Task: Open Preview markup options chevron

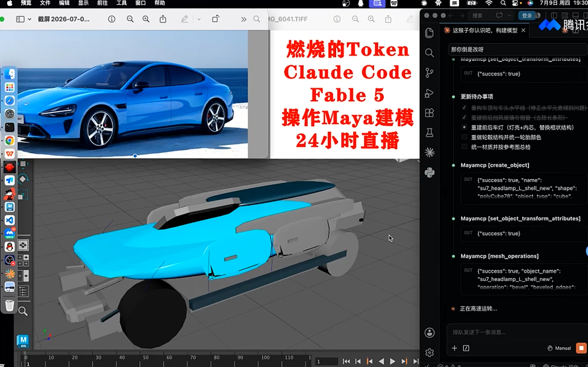Action: 199,19
